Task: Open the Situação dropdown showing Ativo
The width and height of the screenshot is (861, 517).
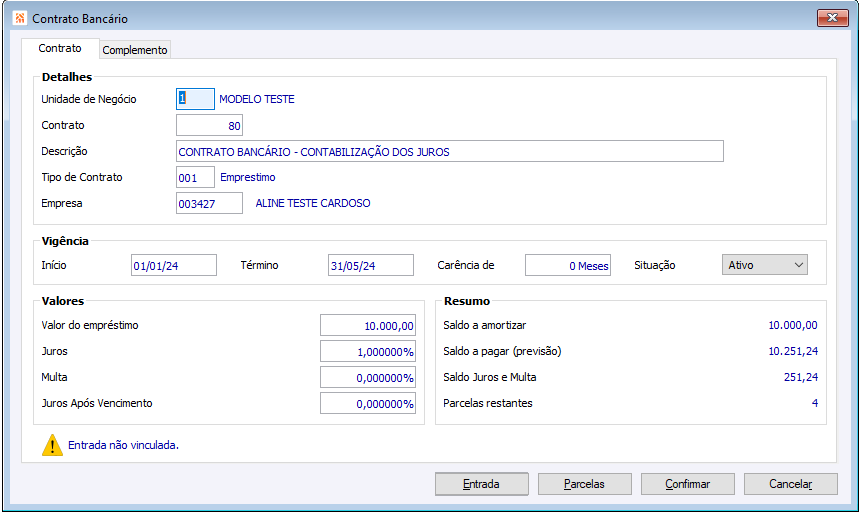Action: coord(764,265)
